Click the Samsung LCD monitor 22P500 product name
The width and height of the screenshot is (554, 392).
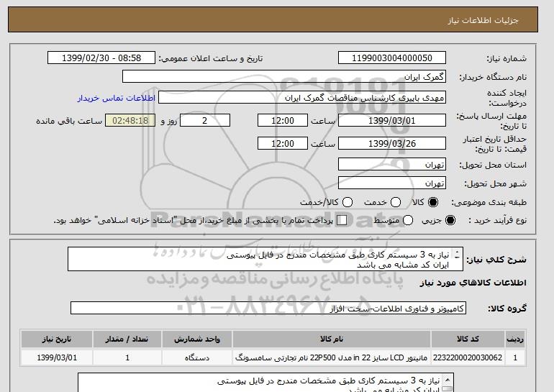pyautogui.click(x=332, y=357)
